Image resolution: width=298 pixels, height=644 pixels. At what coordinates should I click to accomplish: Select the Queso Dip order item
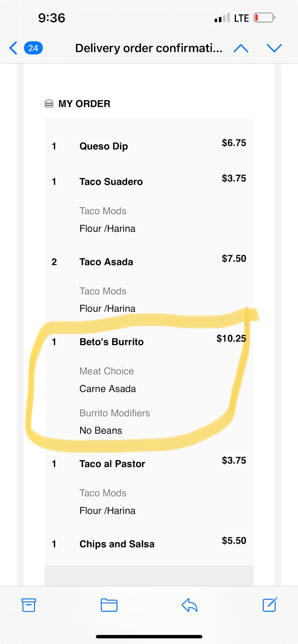coord(103,146)
